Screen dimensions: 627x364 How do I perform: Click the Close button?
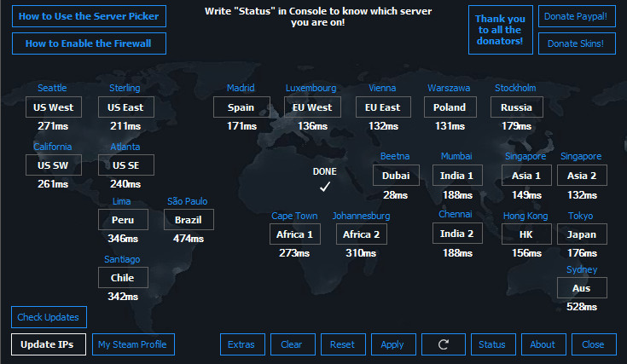point(594,344)
